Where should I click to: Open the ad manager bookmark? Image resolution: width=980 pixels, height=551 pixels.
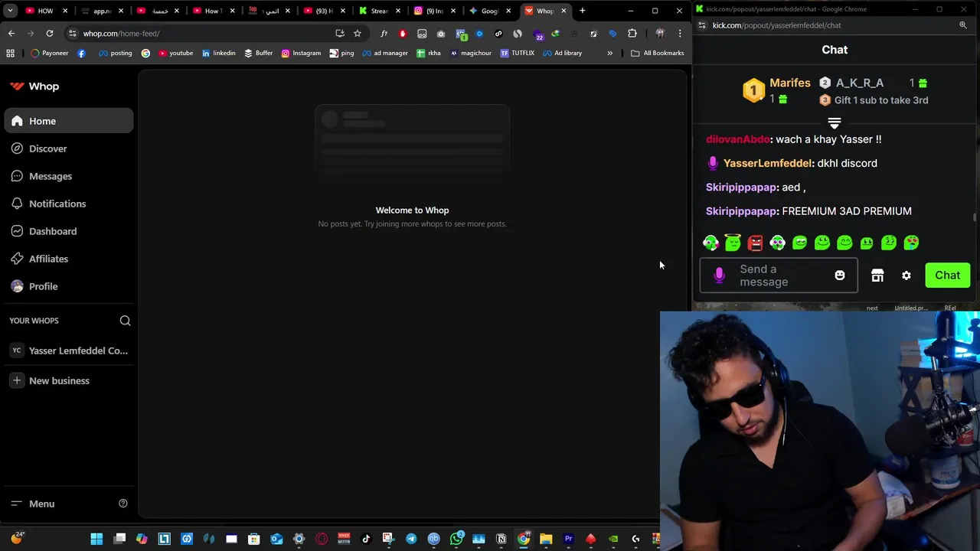click(x=385, y=53)
